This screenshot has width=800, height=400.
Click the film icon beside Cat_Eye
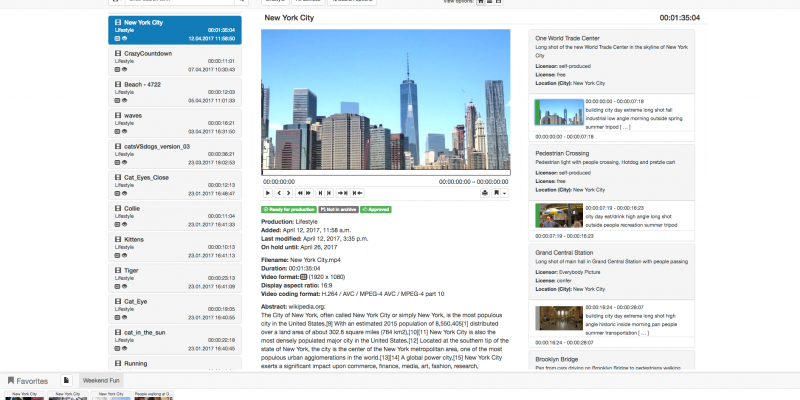pyautogui.click(x=118, y=302)
